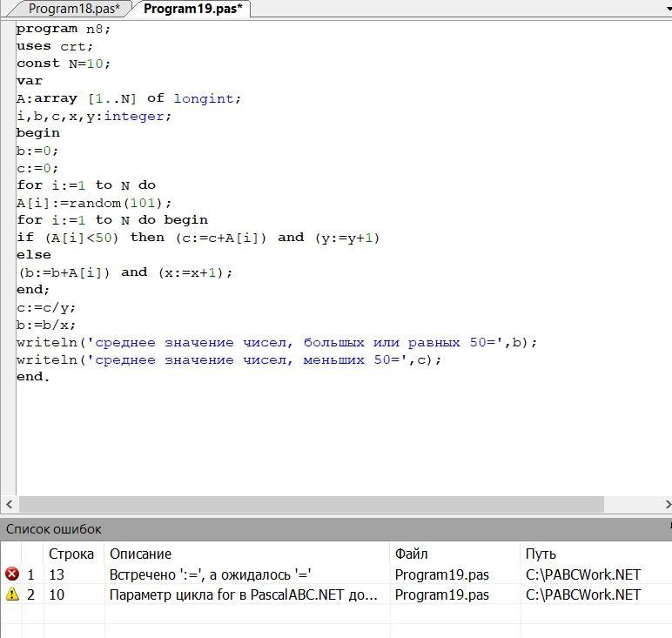The height and width of the screenshot is (638, 672).
Task: Open the error "Встречено ':=', а ожидалось '='"
Action: tap(210, 574)
